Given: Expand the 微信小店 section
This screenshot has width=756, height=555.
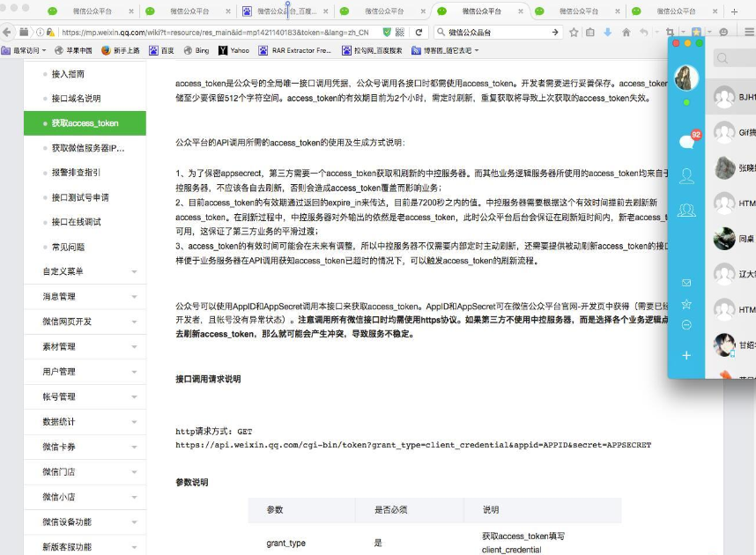Looking at the screenshot, I should [x=85, y=497].
